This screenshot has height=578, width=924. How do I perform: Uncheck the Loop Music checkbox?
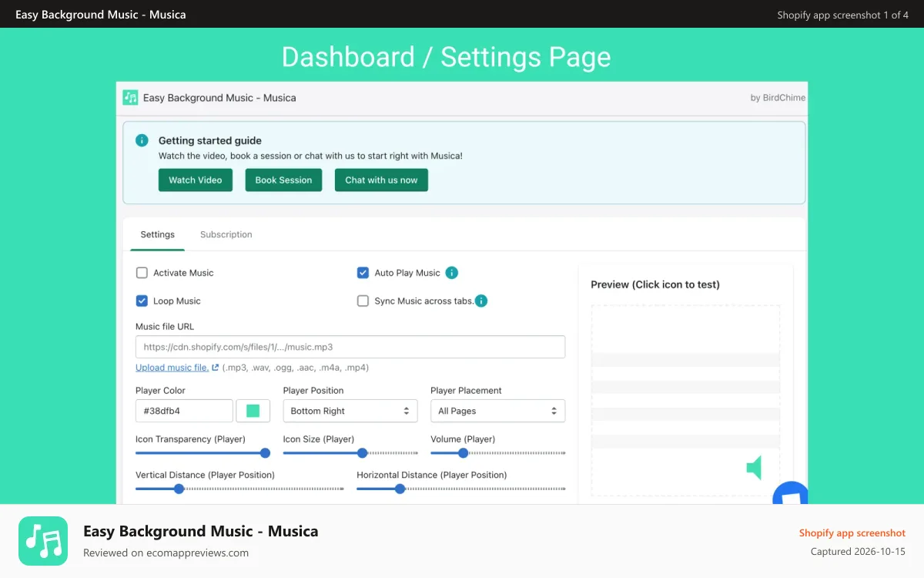tap(142, 301)
